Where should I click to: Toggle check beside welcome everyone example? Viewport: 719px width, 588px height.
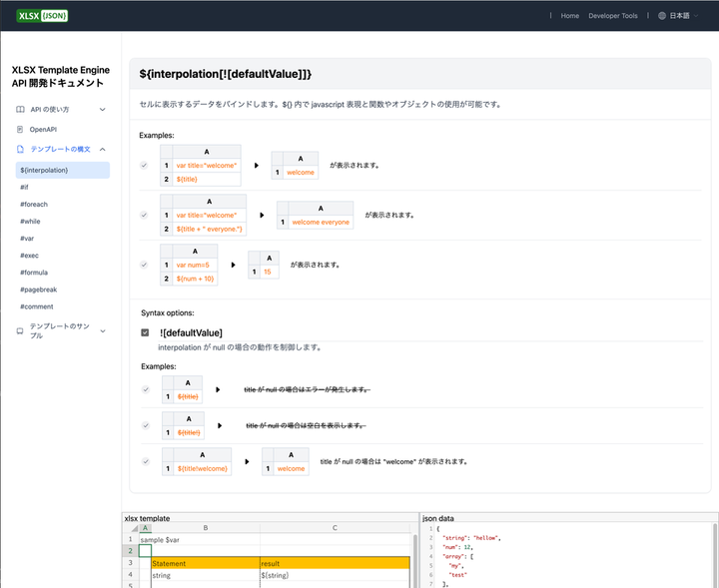pyautogui.click(x=145, y=215)
